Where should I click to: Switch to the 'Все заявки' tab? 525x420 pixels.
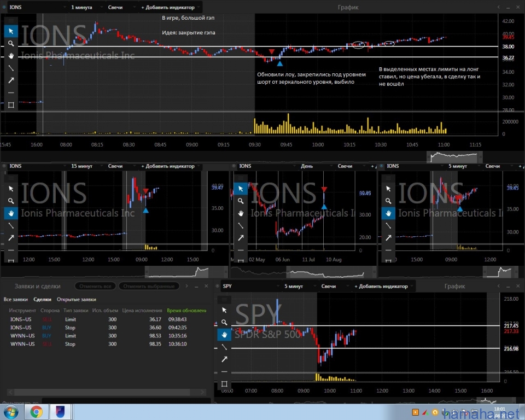point(15,299)
